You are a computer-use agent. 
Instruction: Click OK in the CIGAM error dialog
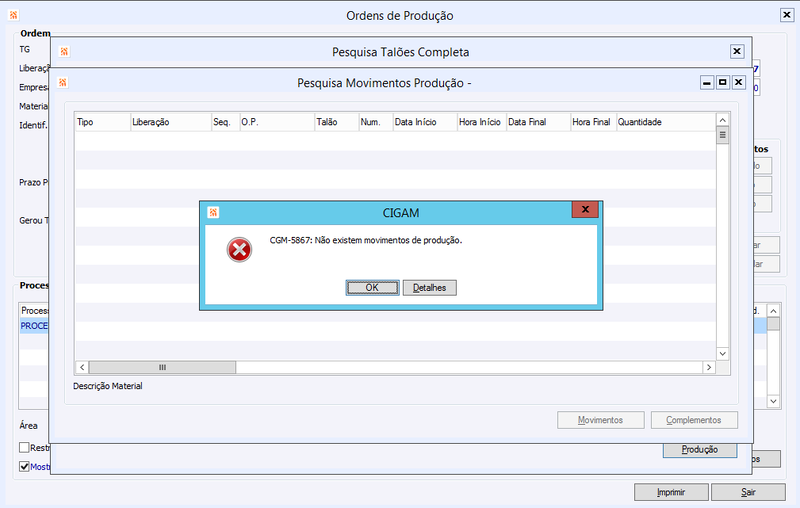click(x=372, y=288)
